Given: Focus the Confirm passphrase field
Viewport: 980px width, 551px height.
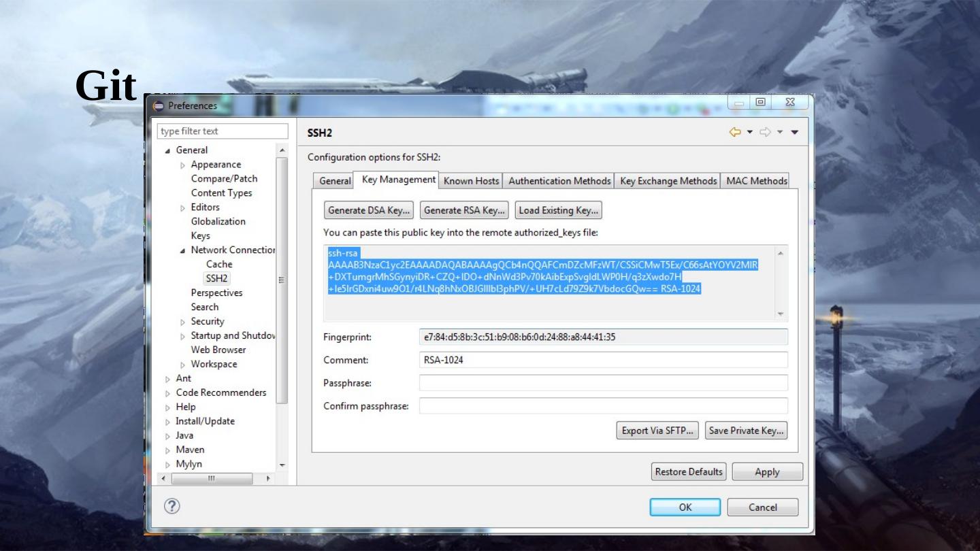Looking at the screenshot, I should 603,406.
